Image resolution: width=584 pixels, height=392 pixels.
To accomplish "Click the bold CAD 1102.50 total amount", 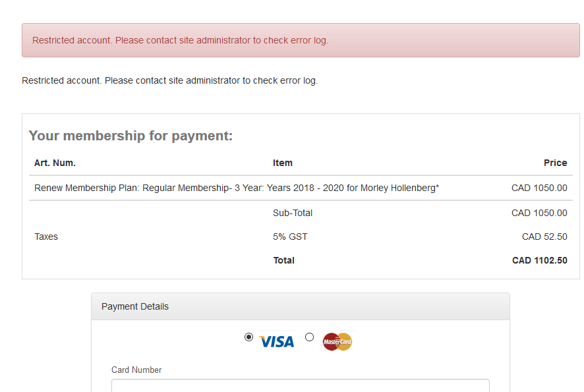I will point(540,260).
